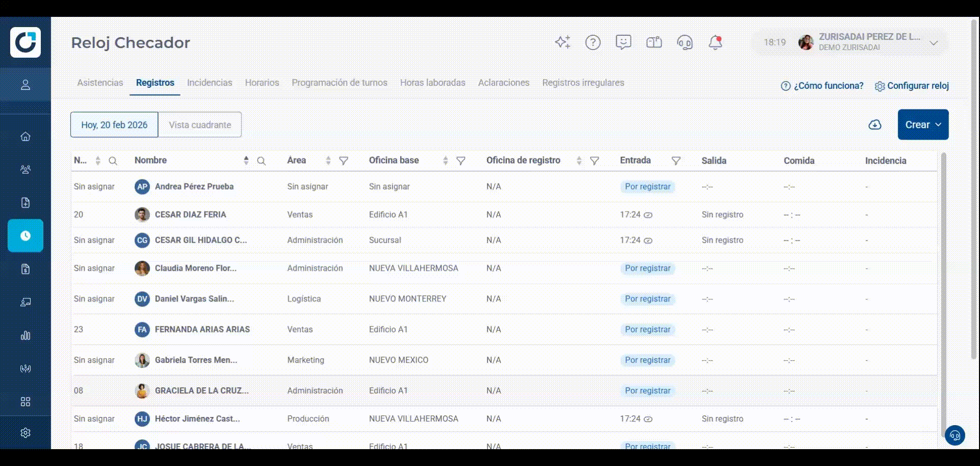This screenshot has height=466, width=980.
Task: Open the support headset icon in header
Action: coord(684,42)
